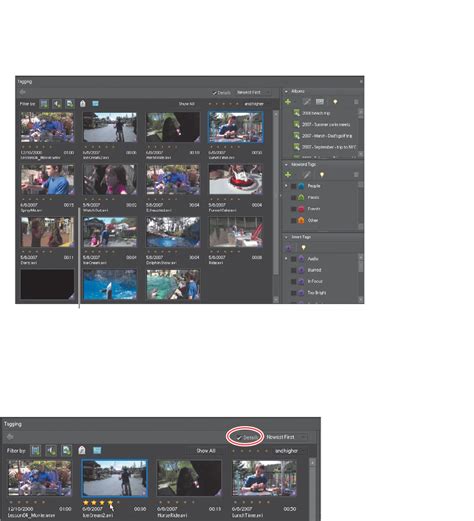
Task: Toggle the video filter icon in the upper Tagging panel
Action: click(44, 104)
